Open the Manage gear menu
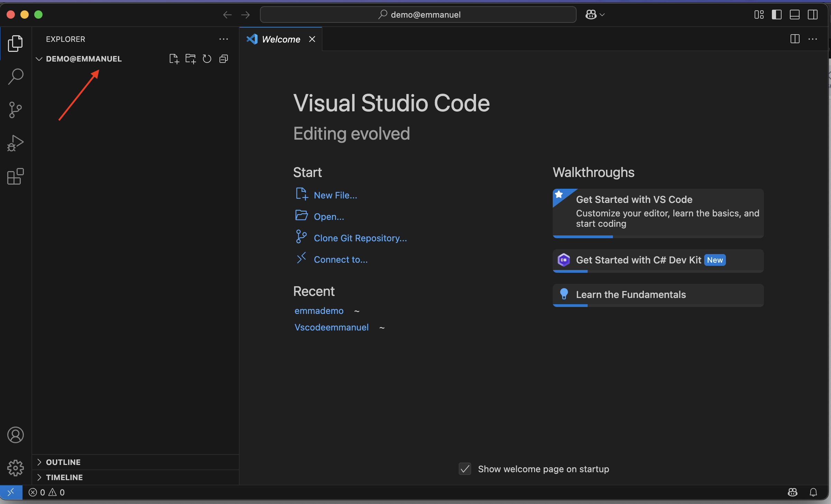The height and width of the screenshot is (504, 831). click(16, 468)
